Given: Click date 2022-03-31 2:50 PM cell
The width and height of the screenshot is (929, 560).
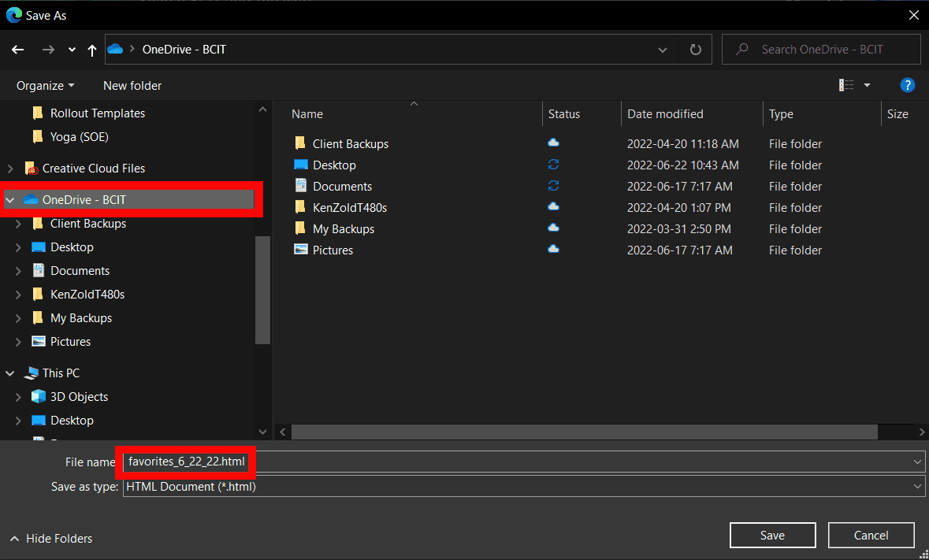Looking at the screenshot, I should pyautogui.click(x=679, y=229).
